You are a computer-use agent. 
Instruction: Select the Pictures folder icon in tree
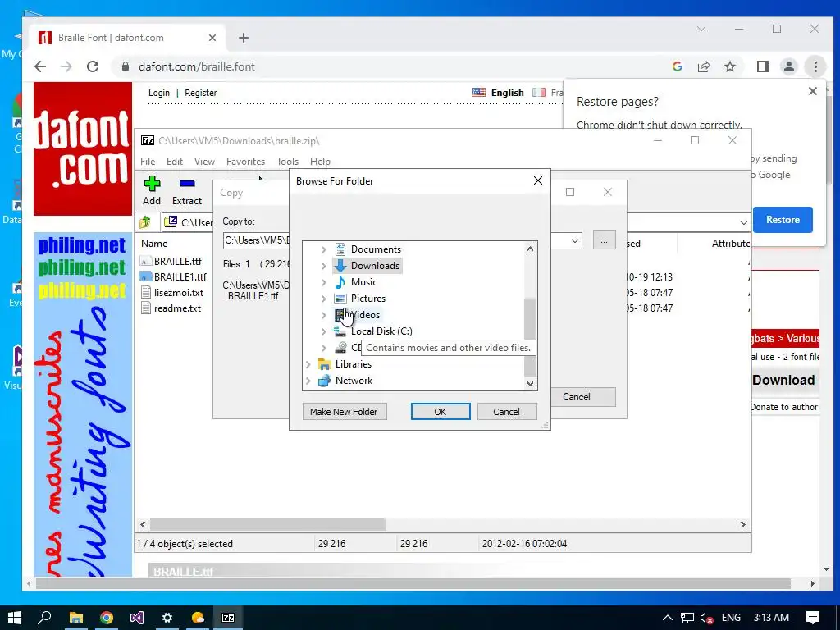click(340, 299)
